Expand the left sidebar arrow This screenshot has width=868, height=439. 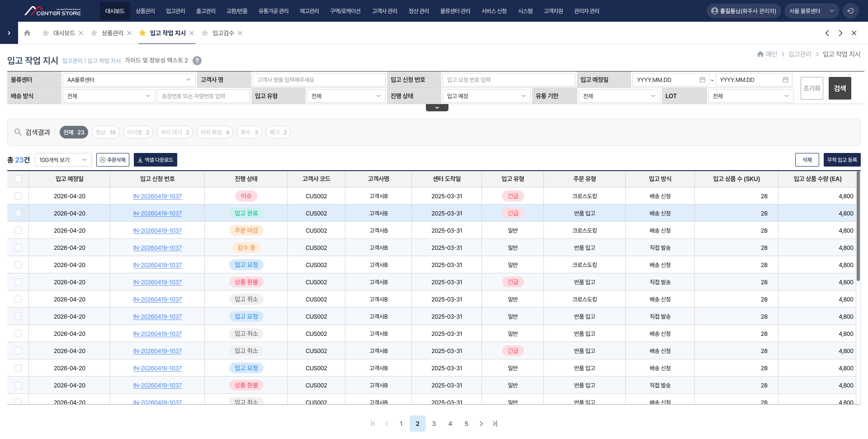coord(9,33)
